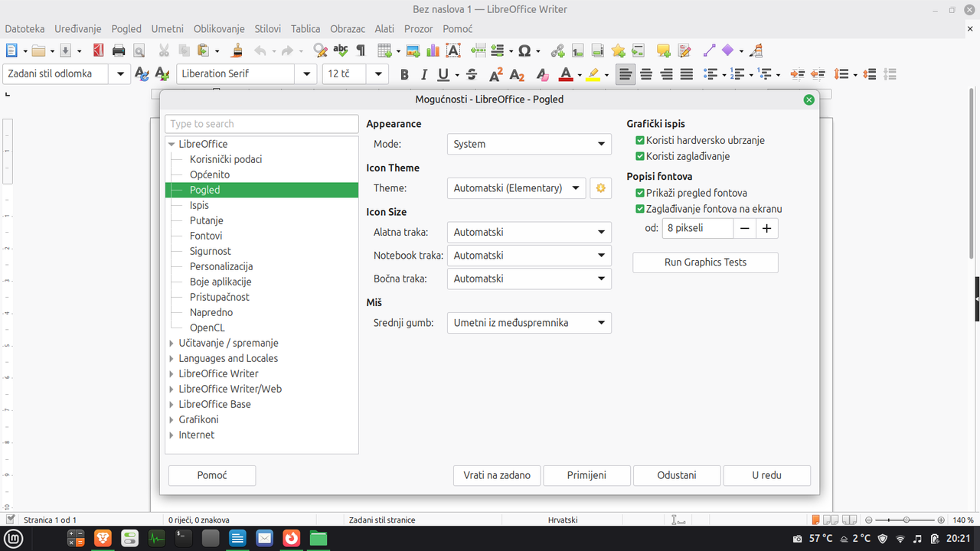This screenshot has width=980, height=551.
Task: Click the Insert Special Character omega icon
Action: [x=524, y=51]
